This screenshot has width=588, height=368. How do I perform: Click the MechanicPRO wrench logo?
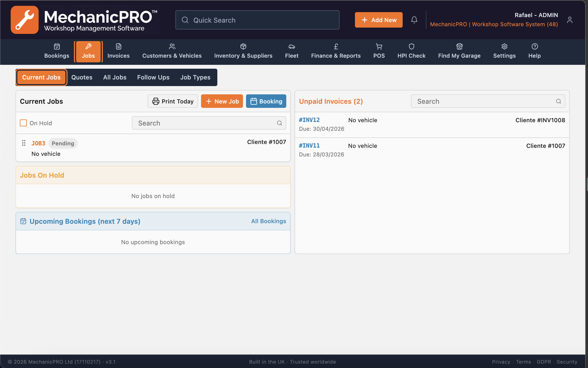point(25,20)
